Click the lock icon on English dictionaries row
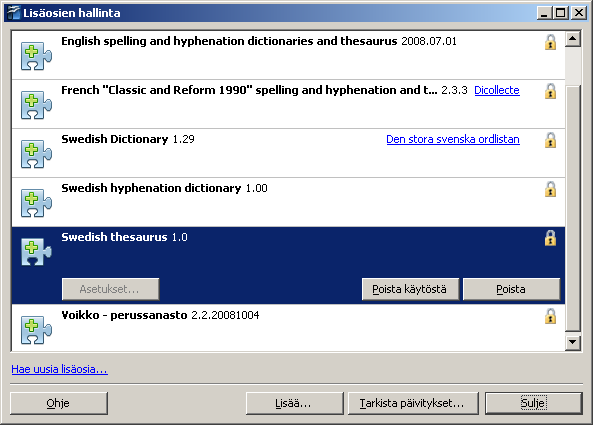Screen dimensions: 593x425 click(x=550, y=42)
